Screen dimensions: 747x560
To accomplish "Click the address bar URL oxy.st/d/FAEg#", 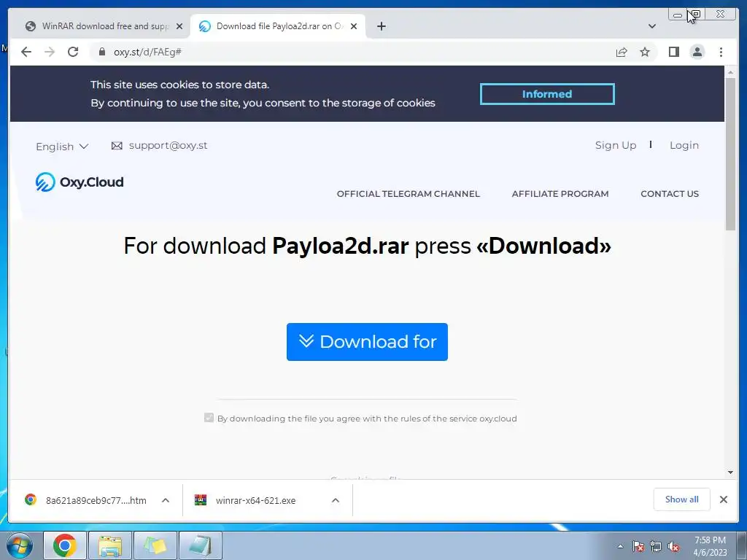I will 147,52.
